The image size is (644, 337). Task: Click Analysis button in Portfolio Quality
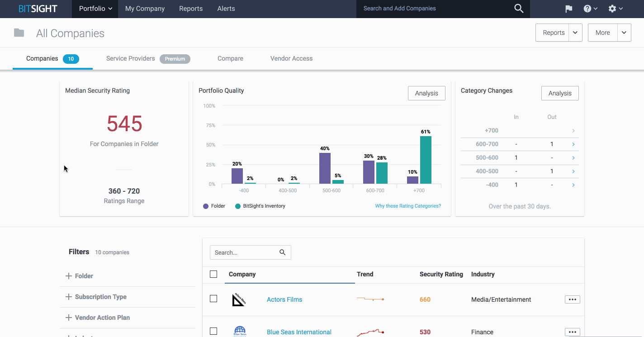[x=426, y=93]
